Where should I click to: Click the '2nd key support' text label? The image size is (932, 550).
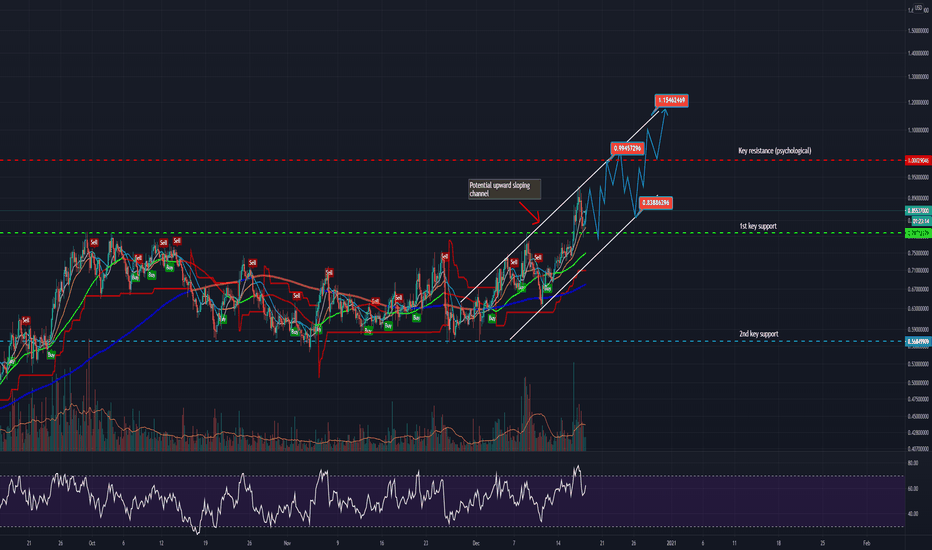758,334
